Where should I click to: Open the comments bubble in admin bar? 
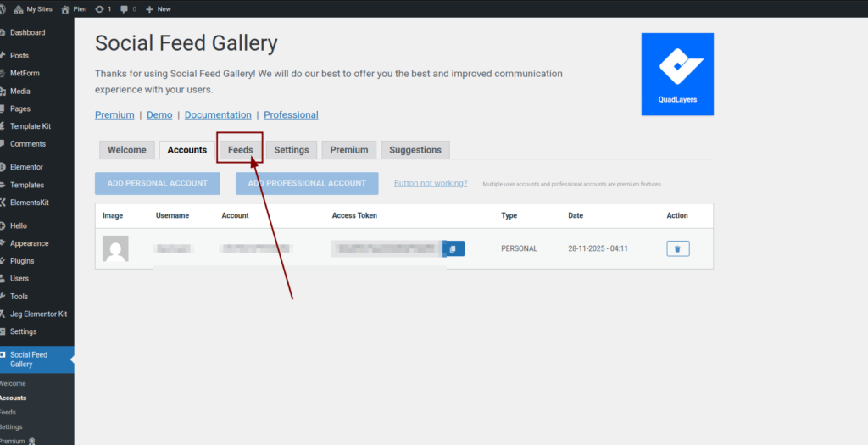(127, 8)
